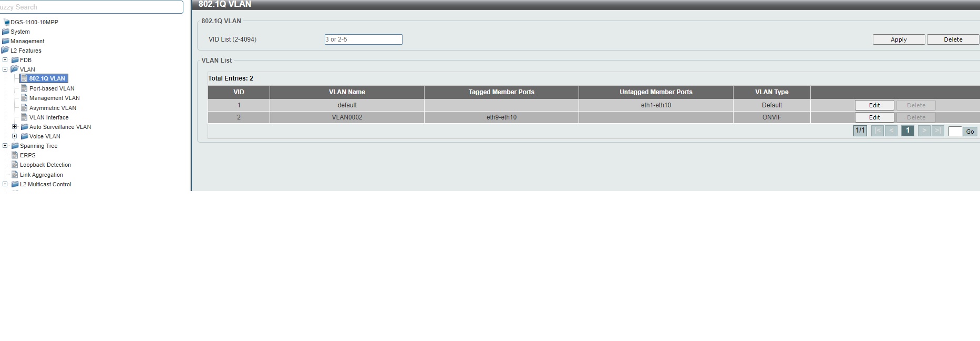Expand the FDB tree node
This screenshot has height=341, width=980.
(x=5, y=59)
